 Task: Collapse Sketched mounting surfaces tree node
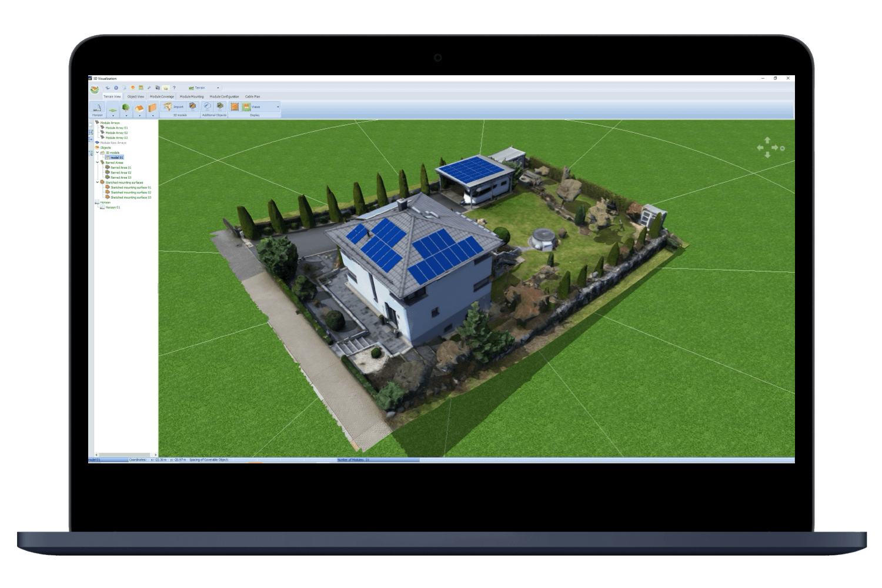98,182
